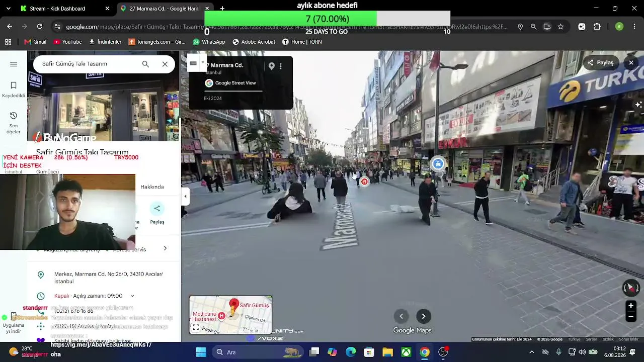
Task: Search with the magnifier icon in Maps
Action: [x=145, y=64]
